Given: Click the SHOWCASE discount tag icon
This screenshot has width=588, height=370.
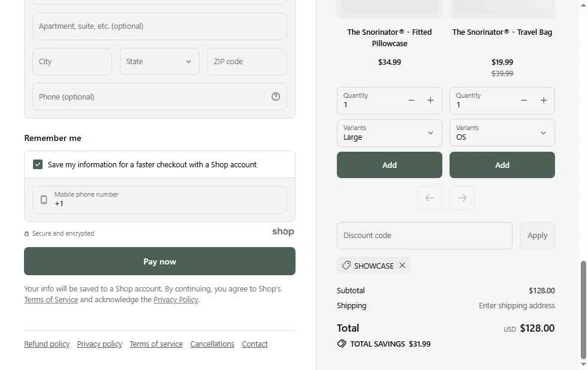Looking at the screenshot, I should click(346, 265).
